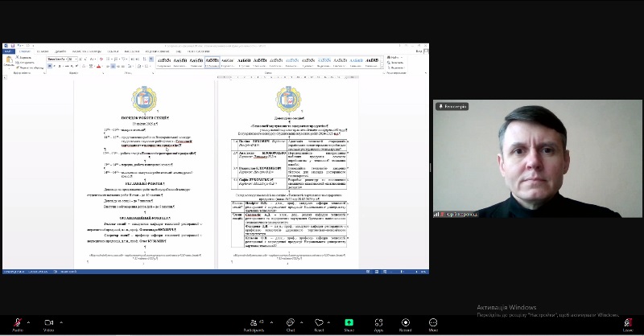Image resolution: width=644 pixels, height=336 pixels.
Task: Click the participant's video thumbnail
Action: point(538,158)
